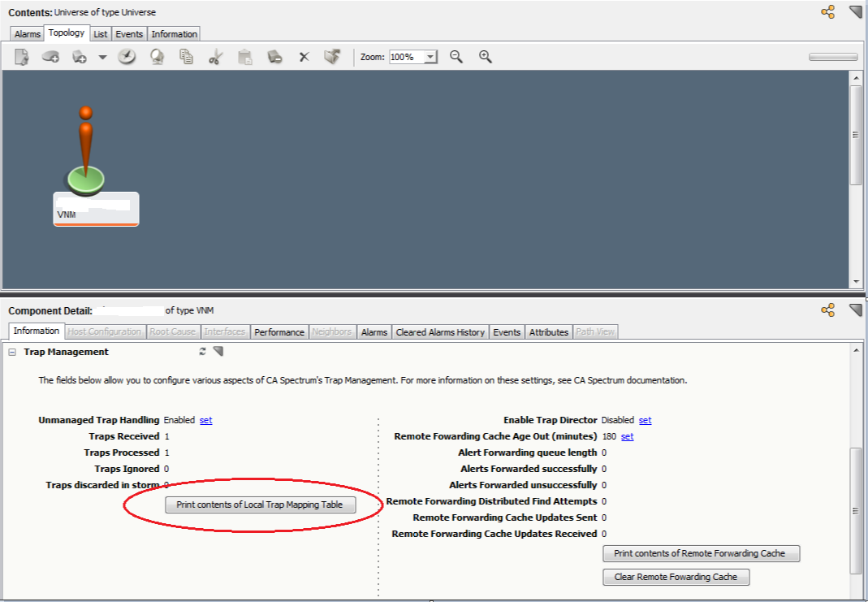Click the compass navigation icon in toolbar
Viewport: 868px width, 602px height.
pyautogui.click(x=127, y=57)
